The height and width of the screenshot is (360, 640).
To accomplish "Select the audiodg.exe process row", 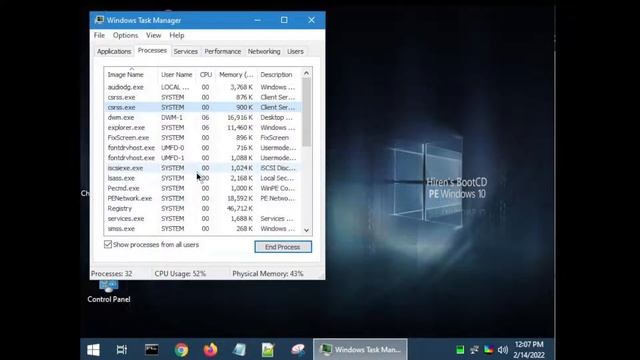I will click(203, 87).
